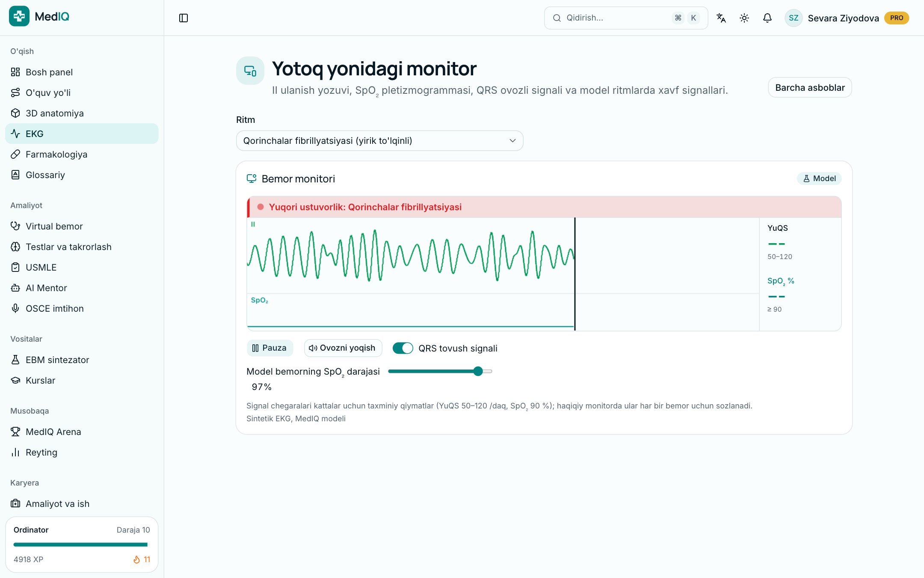Go to O'quv yo'li

coord(82,92)
